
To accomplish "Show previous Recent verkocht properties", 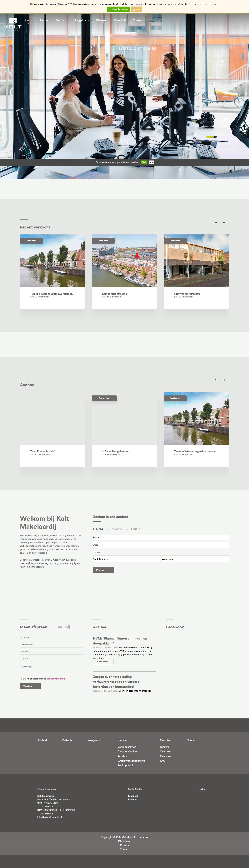I will coord(216,222).
